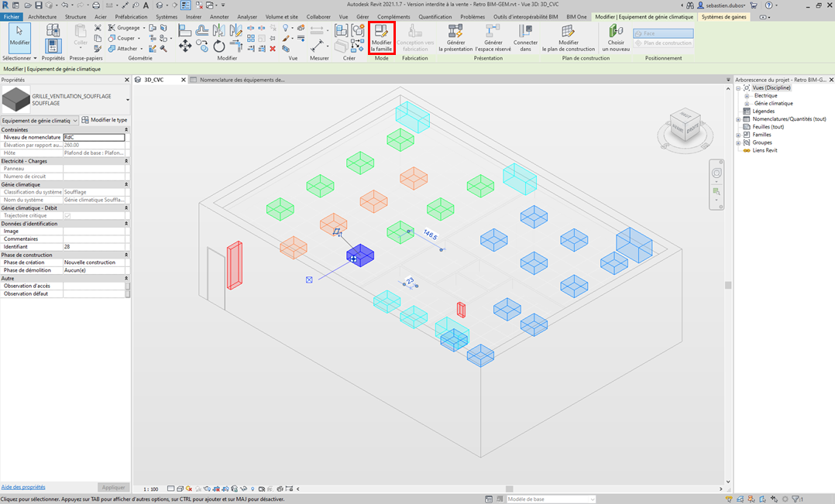This screenshot has width=835, height=504.
Task: Click the Générer la présentation icon
Action: 455,36
